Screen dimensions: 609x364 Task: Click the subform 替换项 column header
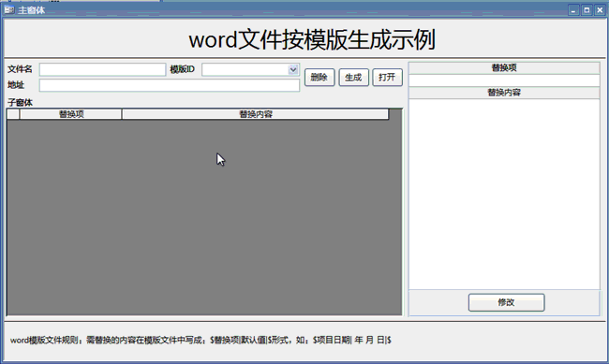[70, 114]
